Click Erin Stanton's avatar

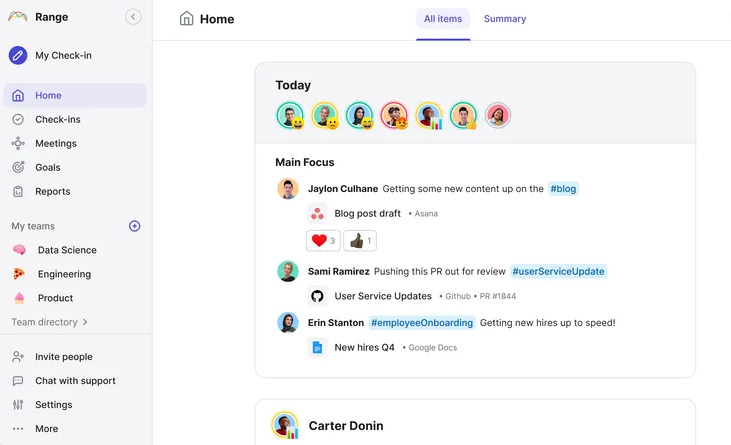point(288,322)
